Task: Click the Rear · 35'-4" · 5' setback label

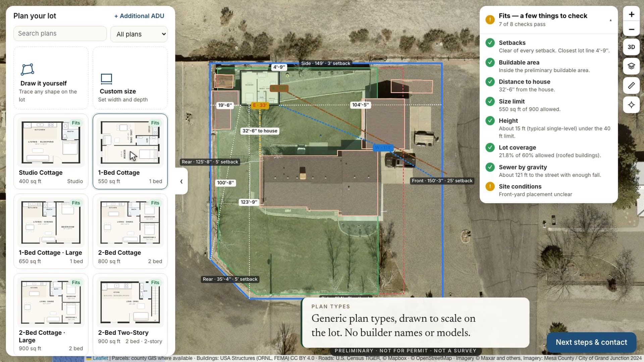Action: 230,279
